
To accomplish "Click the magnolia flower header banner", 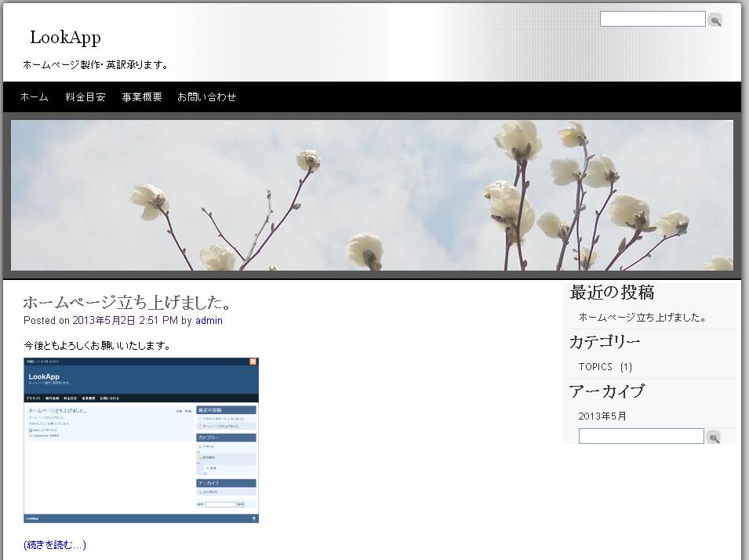I will [x=372, y=195].
